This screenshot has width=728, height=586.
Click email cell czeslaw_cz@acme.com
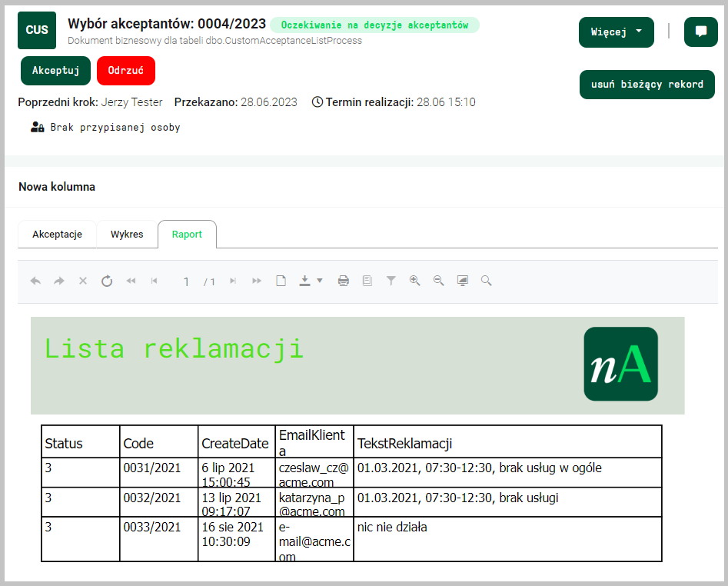314,474
